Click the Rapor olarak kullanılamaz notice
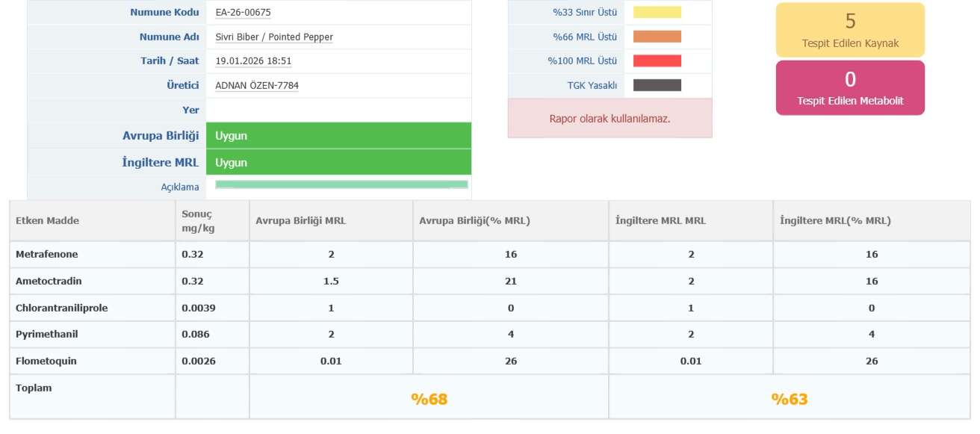The height and width of the screenshot is (434, 980). [610, 118]
